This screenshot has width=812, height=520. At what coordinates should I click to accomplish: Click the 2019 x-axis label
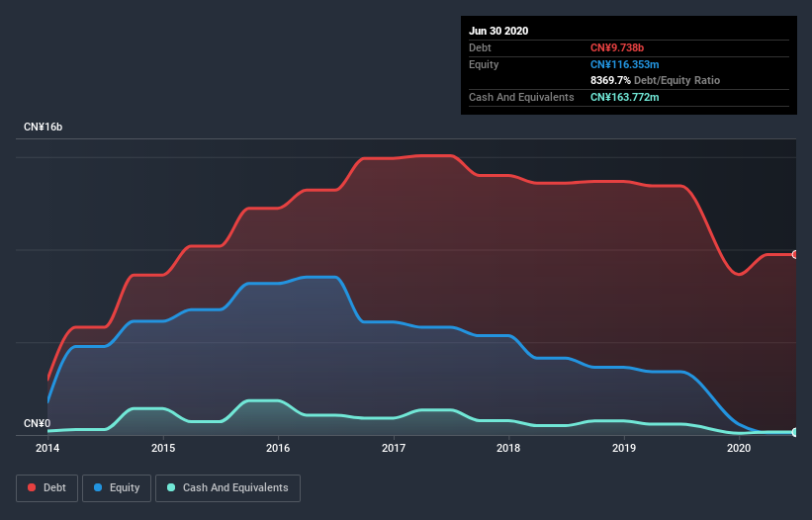coord(624,448)
